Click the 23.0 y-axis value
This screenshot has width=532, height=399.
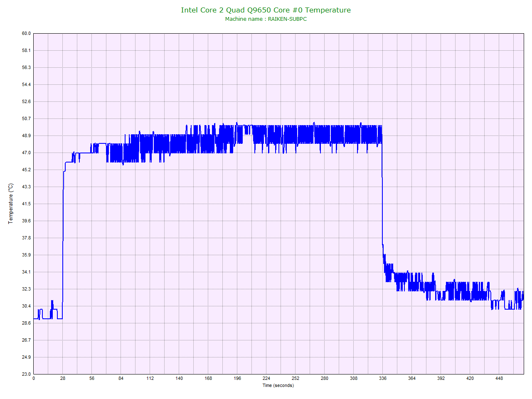[x=26, y=374]
